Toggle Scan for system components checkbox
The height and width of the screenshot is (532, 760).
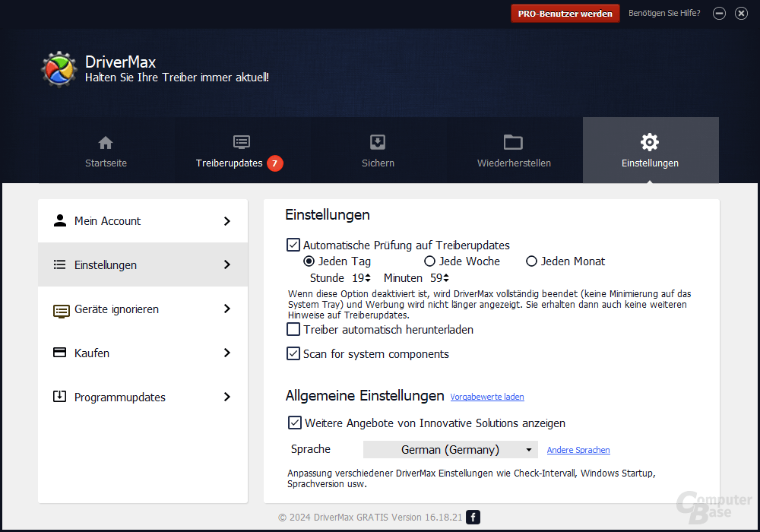293,353
